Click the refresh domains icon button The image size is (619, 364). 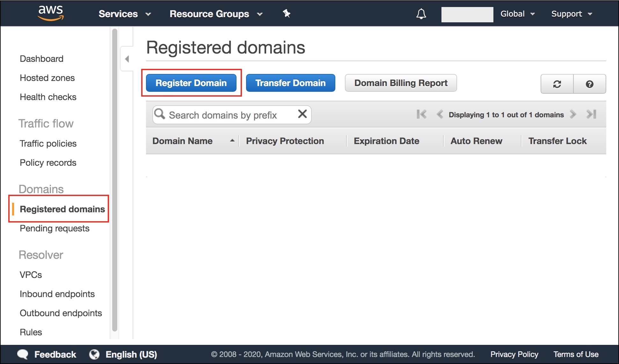557,84
